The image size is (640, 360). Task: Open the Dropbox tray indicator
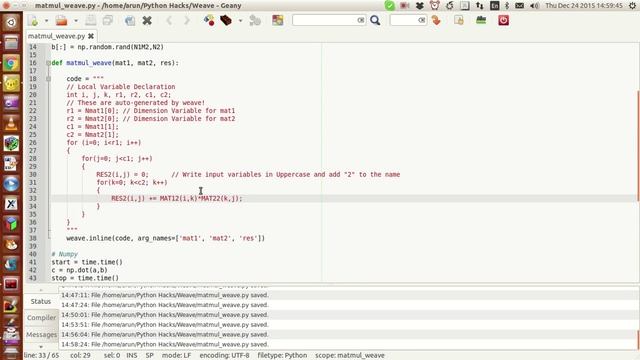coord(420,6)
